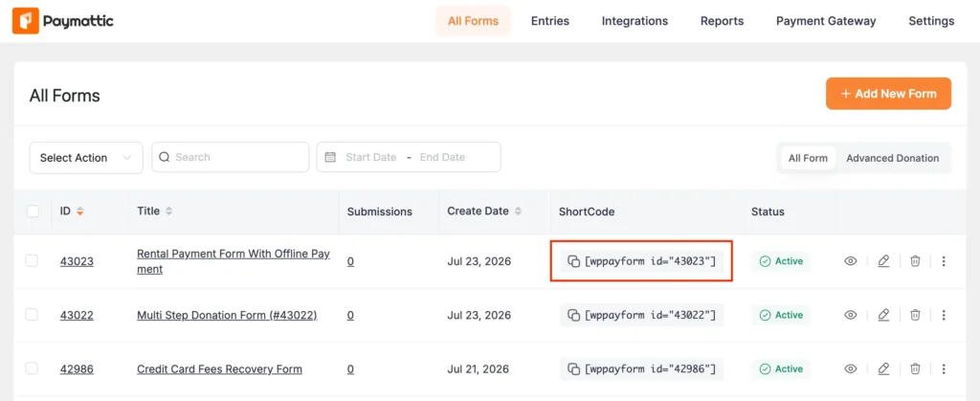Open more options for form 43023
The height and width of the screenshot is (401, 980).
click(944, 261)
